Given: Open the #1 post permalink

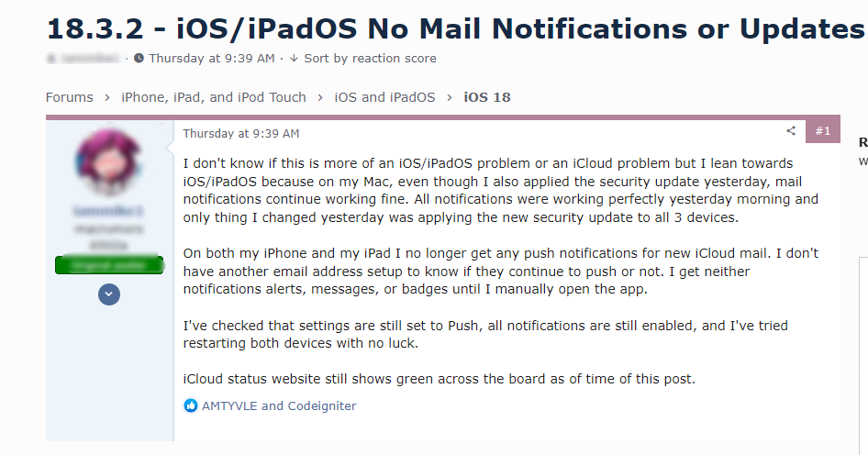Looking at the screenshot, I should (x=823, y=131).
